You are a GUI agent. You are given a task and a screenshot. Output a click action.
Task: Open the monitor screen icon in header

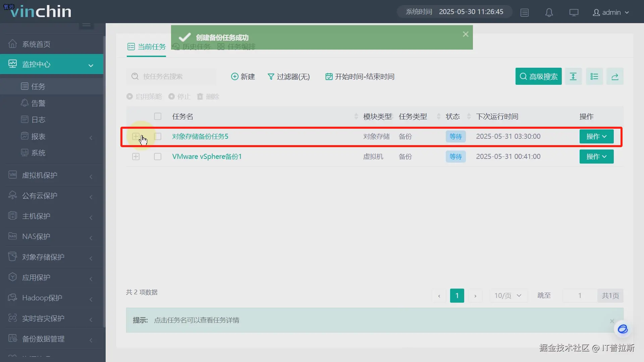coord(574,12)
